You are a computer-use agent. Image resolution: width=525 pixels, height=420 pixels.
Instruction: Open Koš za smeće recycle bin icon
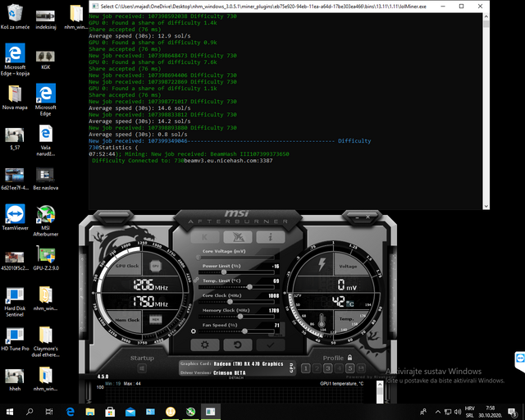click(15, 16)
